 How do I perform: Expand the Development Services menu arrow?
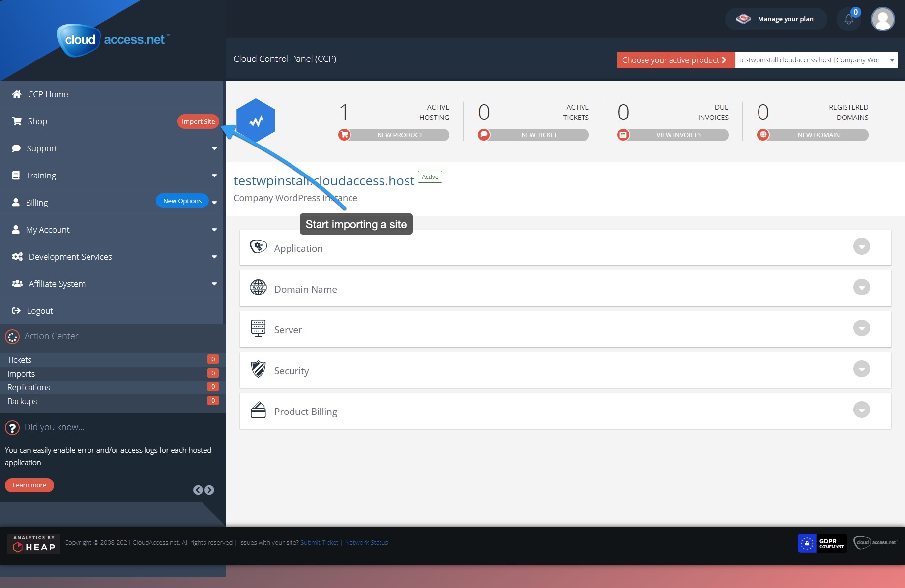(x=214, y=257)
